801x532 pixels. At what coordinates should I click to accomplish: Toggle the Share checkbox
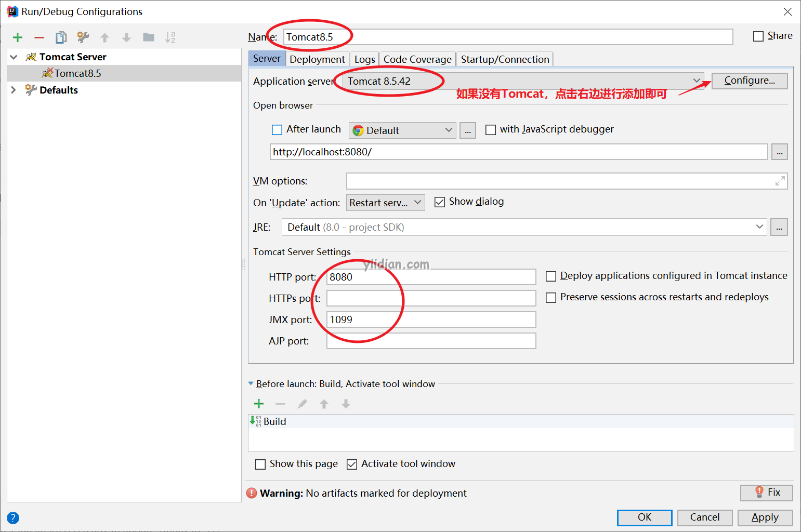[x=758, y=36]
